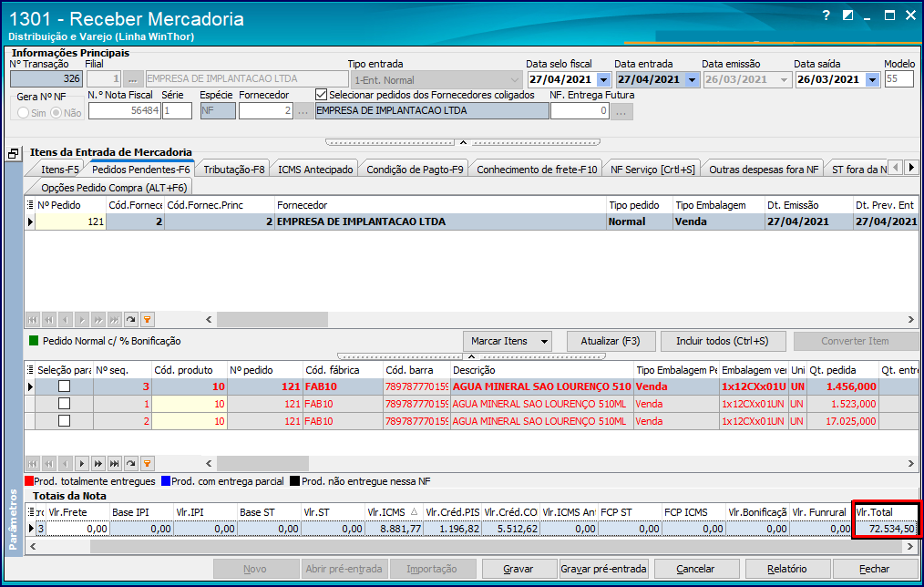Open Data entrada date dropdown

[x=693, y=79]
